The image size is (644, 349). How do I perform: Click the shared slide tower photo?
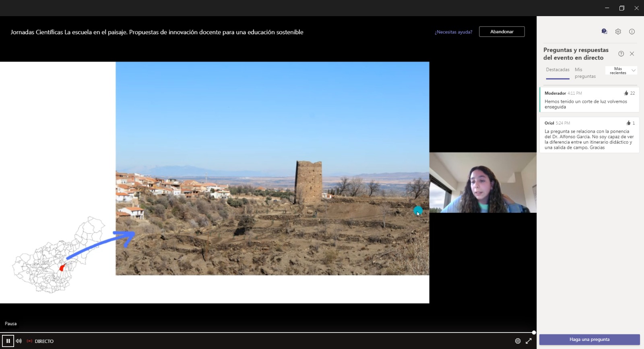coord(272,168)
